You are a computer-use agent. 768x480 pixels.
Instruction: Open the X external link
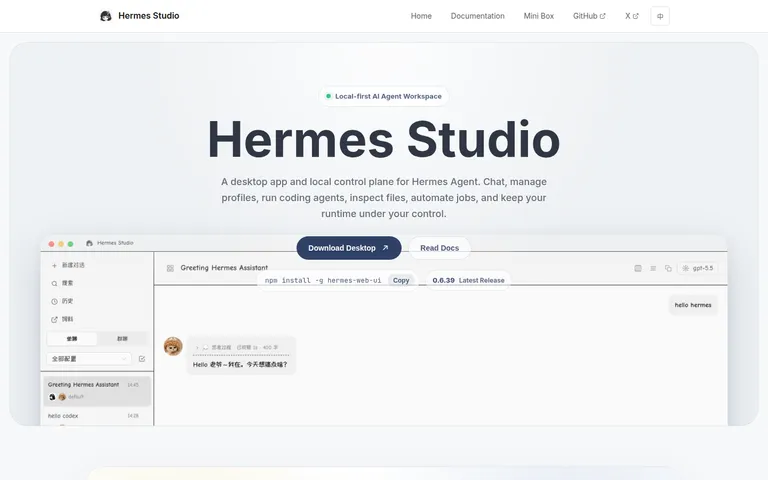[631, 16]
